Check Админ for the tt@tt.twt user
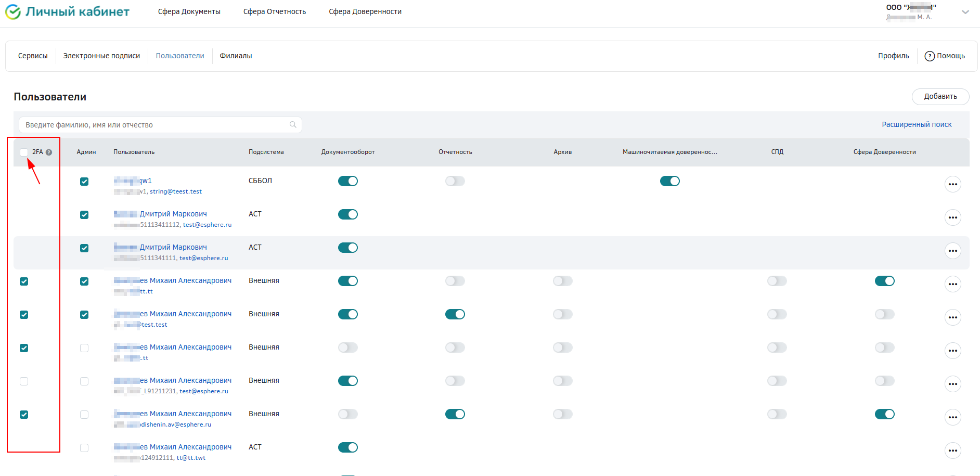Screen dimensions: 980x476 (84, 448)
